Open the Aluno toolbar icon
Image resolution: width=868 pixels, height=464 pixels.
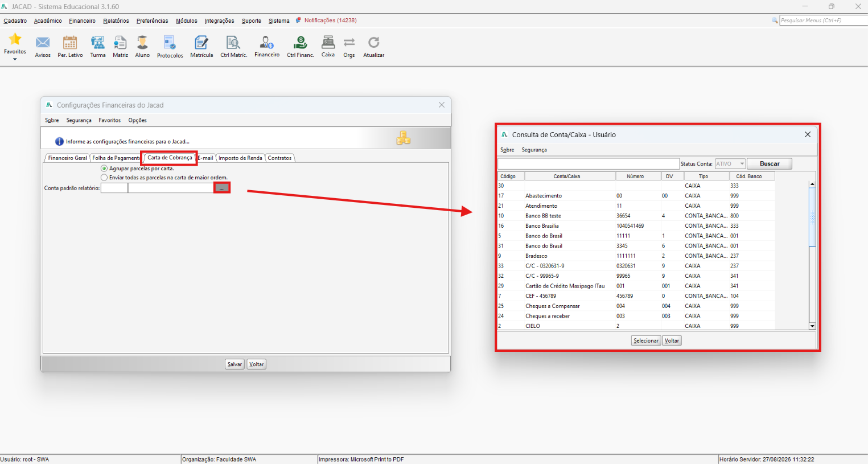[x=142, y=43]
